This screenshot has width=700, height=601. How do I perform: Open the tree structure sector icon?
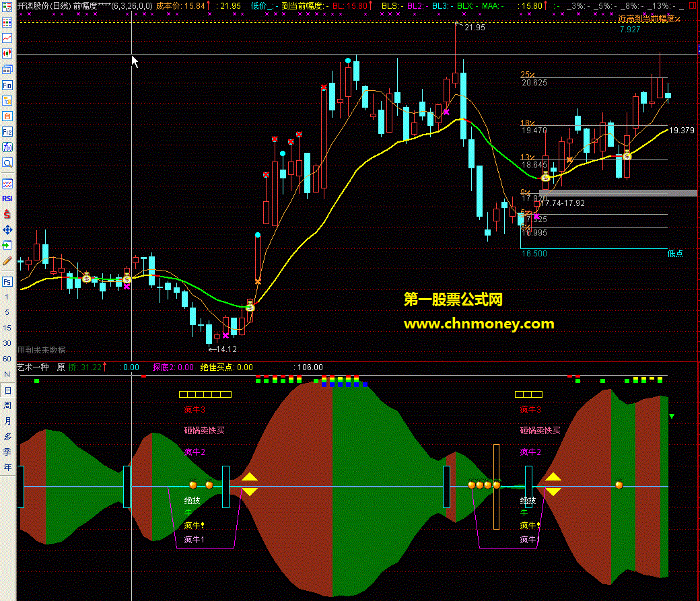pos(7,101)
